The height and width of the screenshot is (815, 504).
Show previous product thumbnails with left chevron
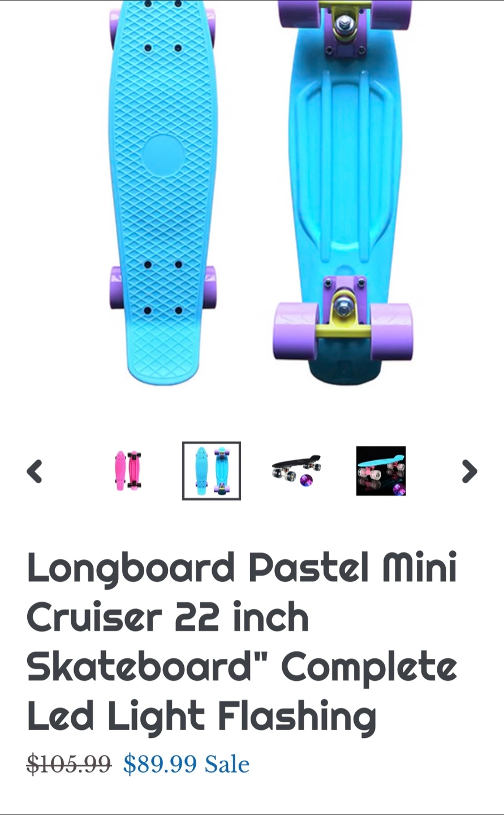[x=35, y=471]
